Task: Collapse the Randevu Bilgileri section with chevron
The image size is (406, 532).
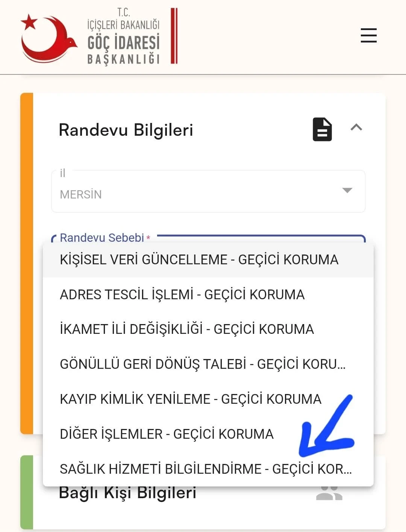Action: pyautogui.click(x=356, y=128)
